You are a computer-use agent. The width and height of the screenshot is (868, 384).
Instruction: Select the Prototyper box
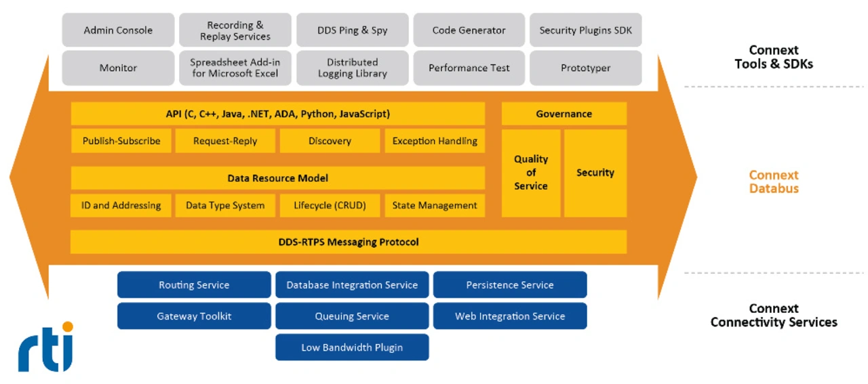(586, 68)
